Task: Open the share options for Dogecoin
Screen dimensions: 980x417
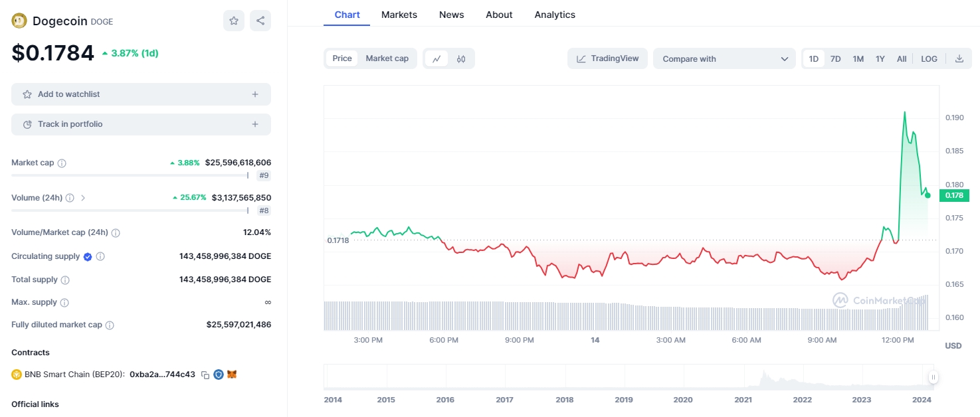Action: tap(260, 21)
